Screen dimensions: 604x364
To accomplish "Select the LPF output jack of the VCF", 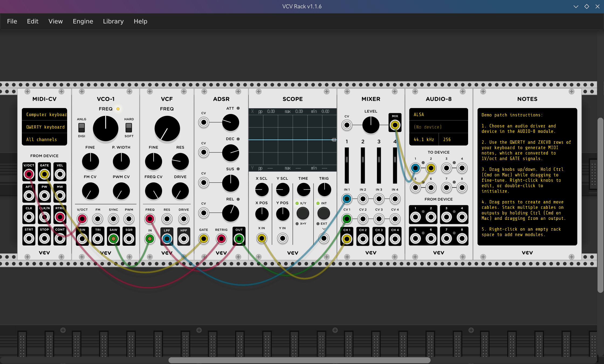I will coord(167,238).
